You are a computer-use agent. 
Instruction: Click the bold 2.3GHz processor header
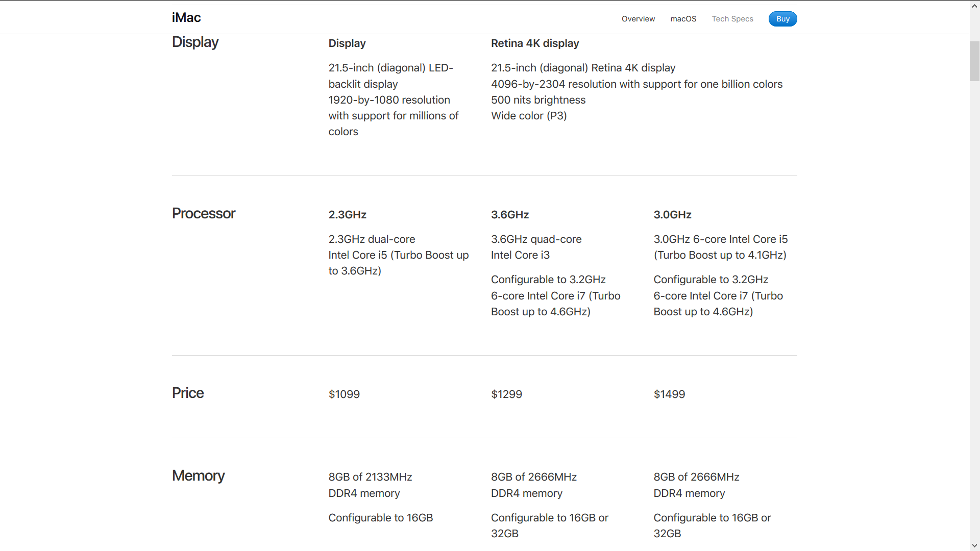(x=348, y=215)
